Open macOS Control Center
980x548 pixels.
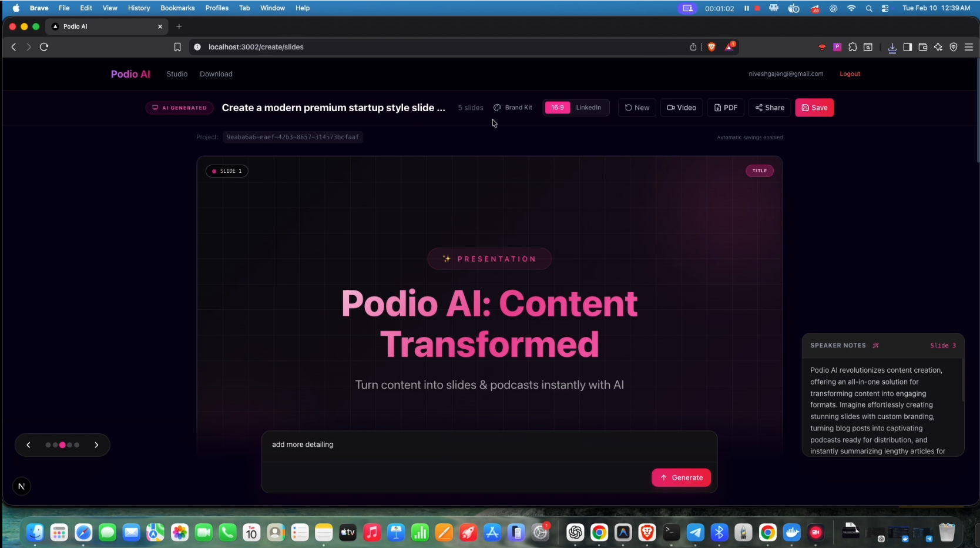[885, 8]
